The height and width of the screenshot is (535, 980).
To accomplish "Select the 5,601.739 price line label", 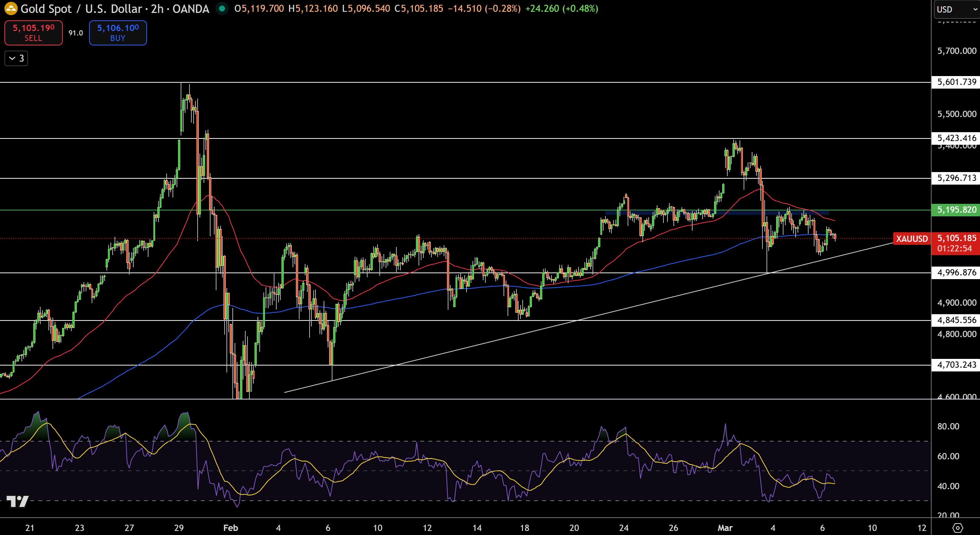I will pyautogui.click(x=956, y=82).
